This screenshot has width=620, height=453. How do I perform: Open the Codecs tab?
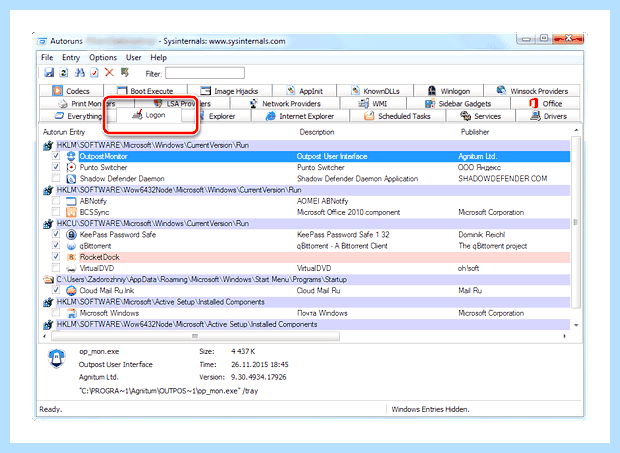(x=72, y=91)
